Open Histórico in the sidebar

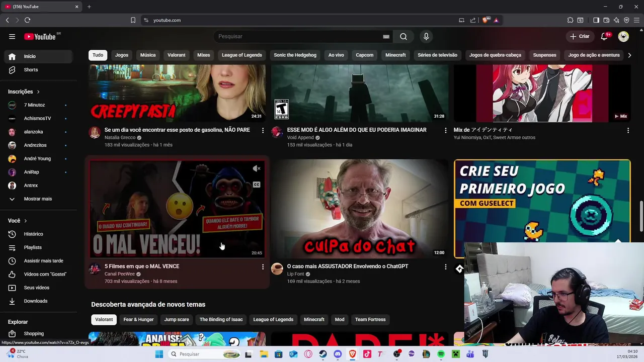[x=38, y=234]
